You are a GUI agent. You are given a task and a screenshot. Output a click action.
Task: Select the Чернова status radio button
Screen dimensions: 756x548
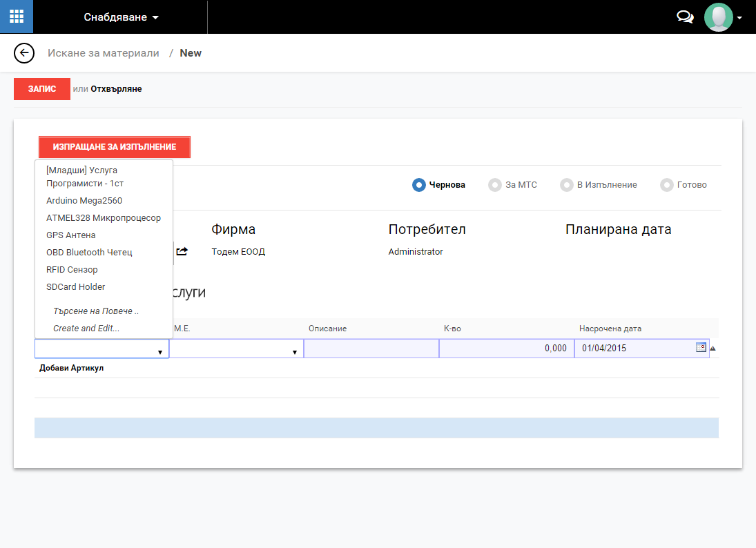(418, 185)
